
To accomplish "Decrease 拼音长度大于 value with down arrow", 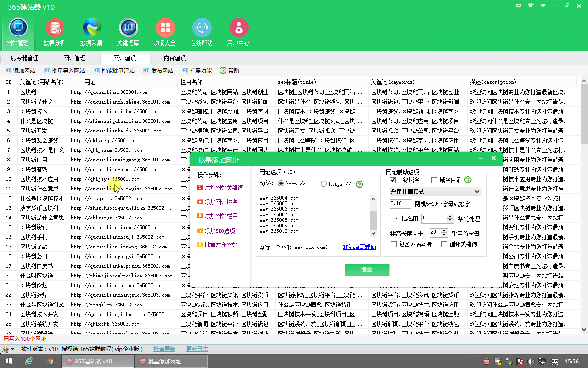I will tap(444, 235).
